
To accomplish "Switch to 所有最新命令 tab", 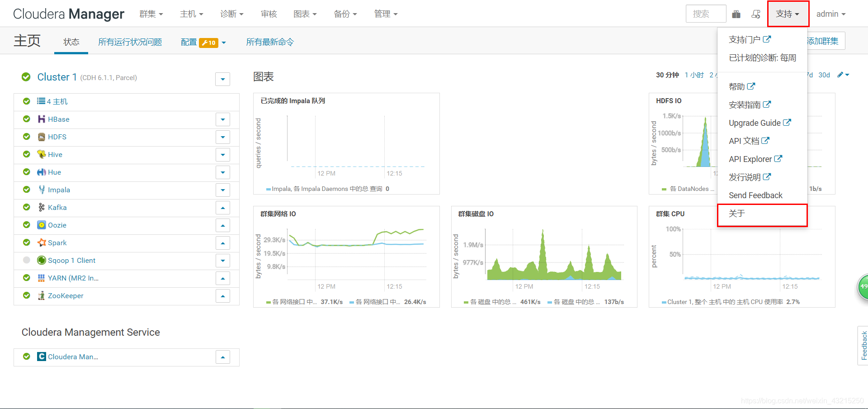I will 270,42.
